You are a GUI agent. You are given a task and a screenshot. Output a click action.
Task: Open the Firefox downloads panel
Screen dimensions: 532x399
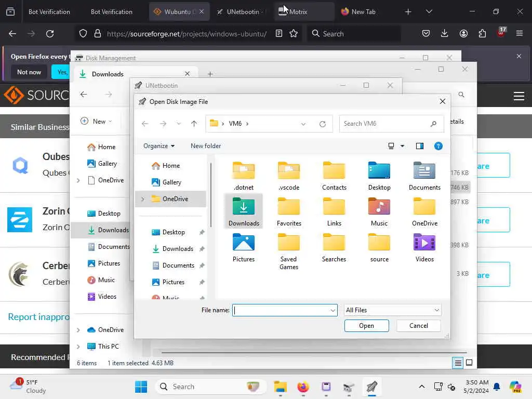[445, 34]
